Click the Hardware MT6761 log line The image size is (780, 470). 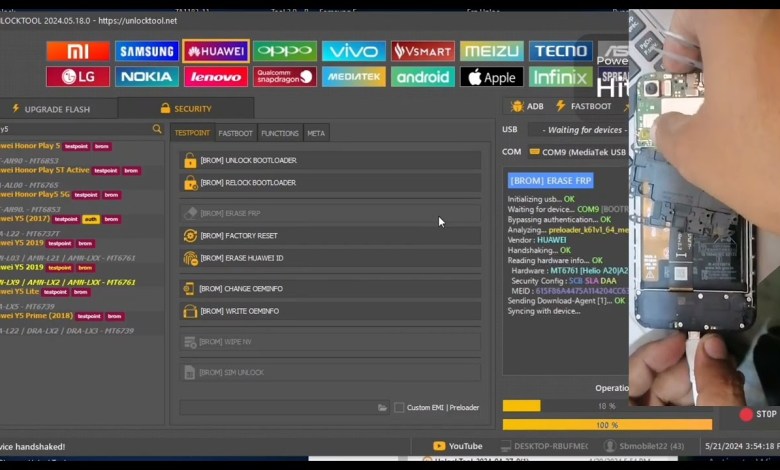570,271
